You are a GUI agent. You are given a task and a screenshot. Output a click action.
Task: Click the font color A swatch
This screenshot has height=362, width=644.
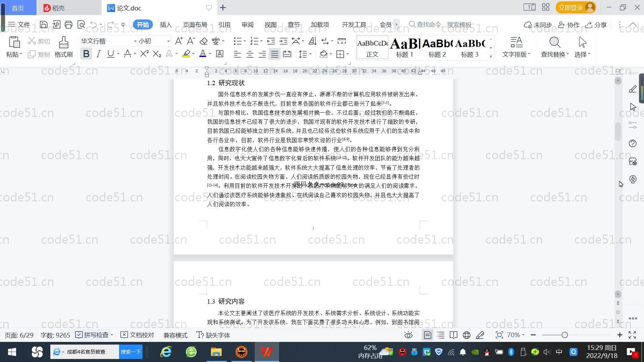203,54
